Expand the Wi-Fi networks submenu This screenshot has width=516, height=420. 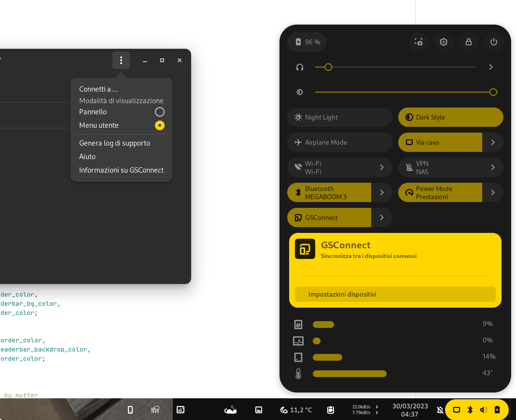coord(382,168)
